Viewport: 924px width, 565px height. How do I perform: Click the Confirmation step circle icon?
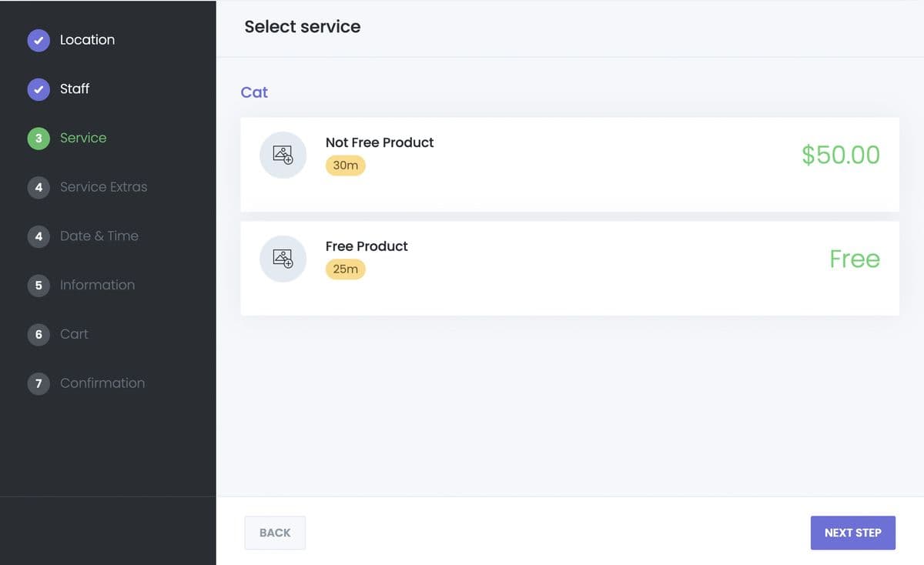pos(38,383)
